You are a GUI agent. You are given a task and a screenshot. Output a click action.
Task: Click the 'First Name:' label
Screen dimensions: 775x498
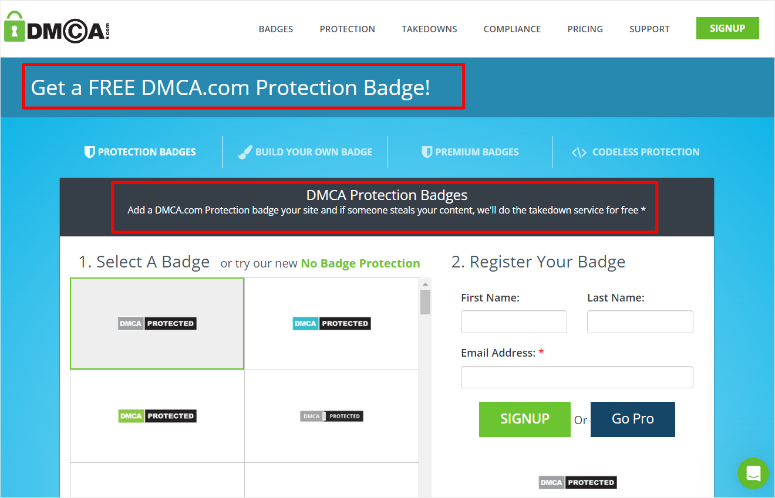pos(490,298)
